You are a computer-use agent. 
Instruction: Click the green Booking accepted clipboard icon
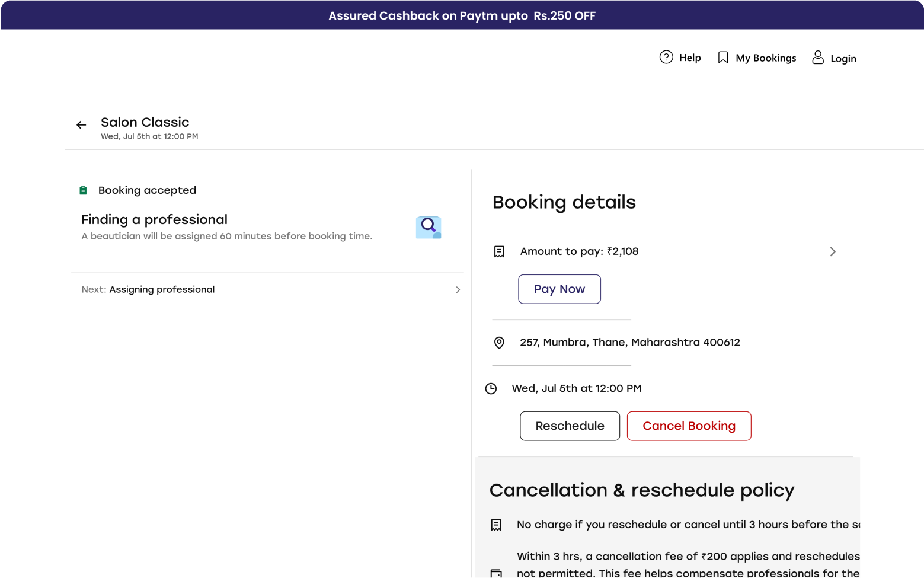84,190
